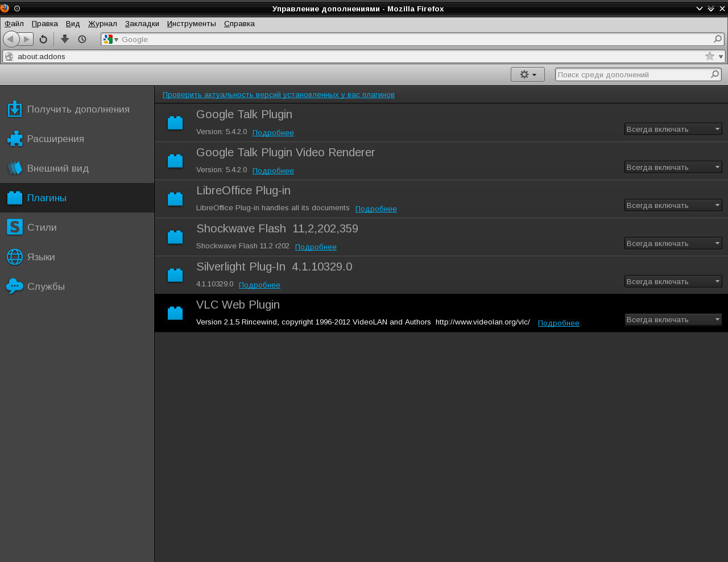728x562 pixels.
Task: Click the Forward navigation arrow
Action: click(27, 39)
